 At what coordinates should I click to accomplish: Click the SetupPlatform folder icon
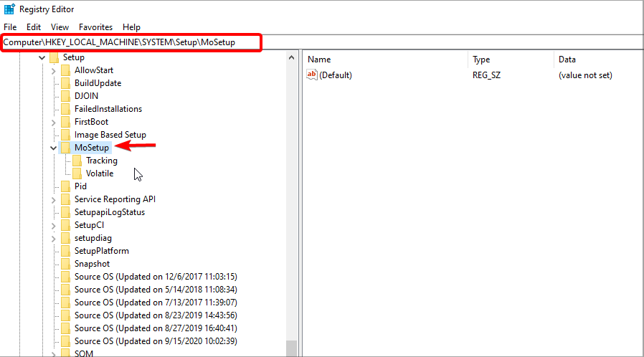click(65, 251)
